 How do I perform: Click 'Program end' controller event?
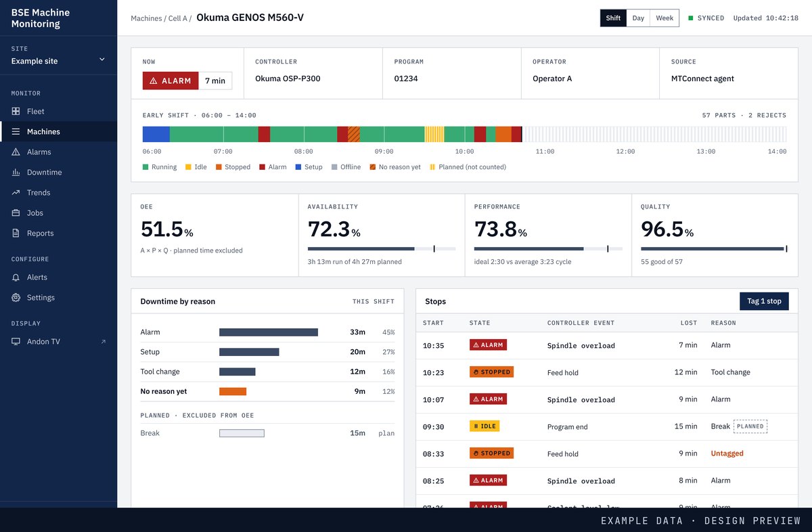[568, 426]
